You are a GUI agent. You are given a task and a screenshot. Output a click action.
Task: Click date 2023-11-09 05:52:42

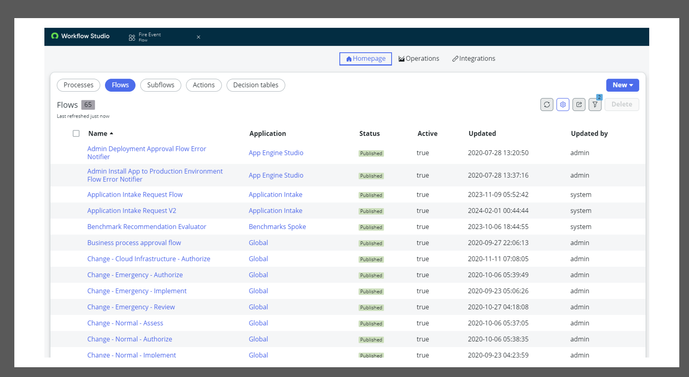click(498, 194)
